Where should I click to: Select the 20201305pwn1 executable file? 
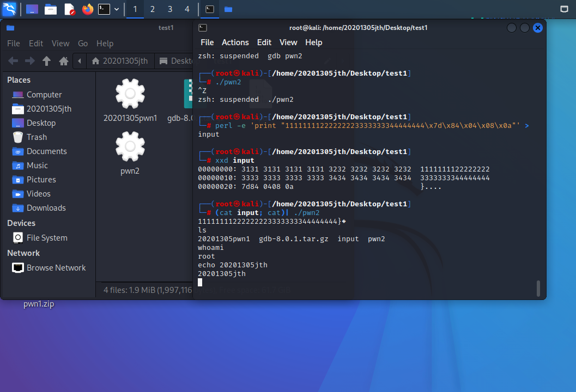click(130, 100)
